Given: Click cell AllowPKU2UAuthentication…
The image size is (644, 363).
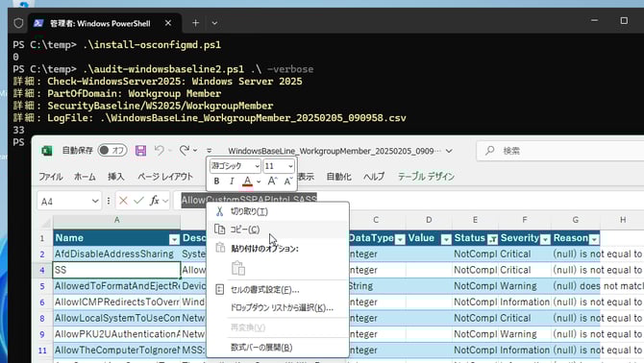Looking at the screenshot, I should pyautogui.click(x=116, y=334).
